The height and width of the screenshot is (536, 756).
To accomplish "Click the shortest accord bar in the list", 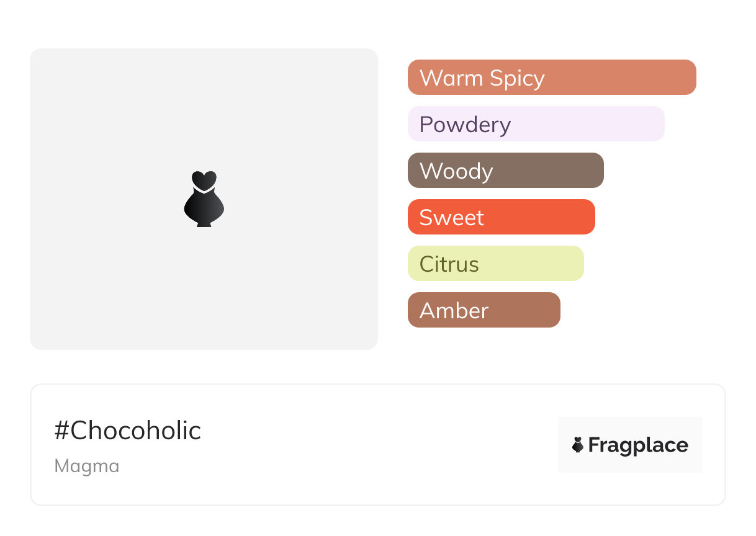I will coord(484,310).
